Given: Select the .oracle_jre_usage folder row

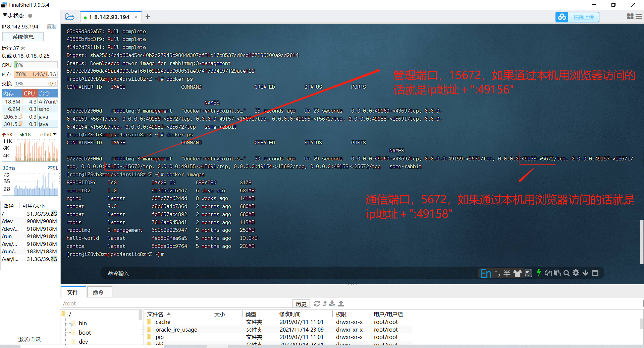Looking at the screenshot, I should click(x=278, y=330).
